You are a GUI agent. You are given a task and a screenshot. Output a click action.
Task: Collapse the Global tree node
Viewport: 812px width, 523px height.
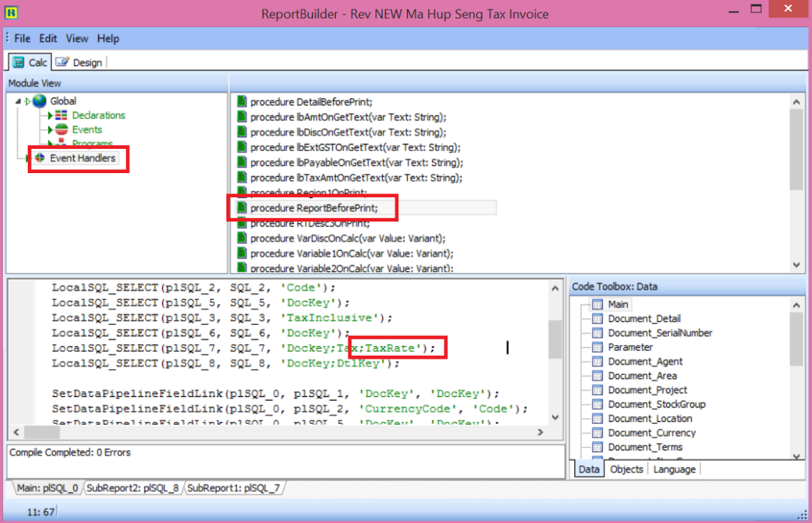18,101
